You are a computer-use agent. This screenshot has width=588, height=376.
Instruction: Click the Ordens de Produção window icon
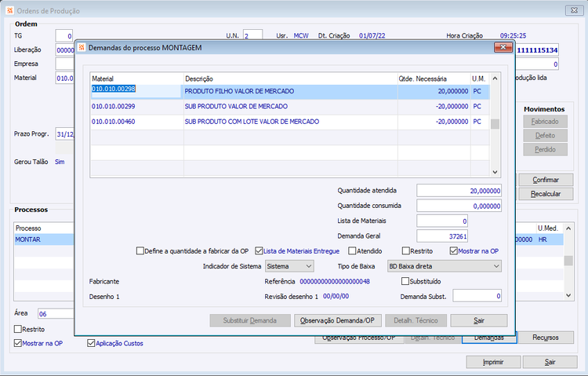point(10,10)
